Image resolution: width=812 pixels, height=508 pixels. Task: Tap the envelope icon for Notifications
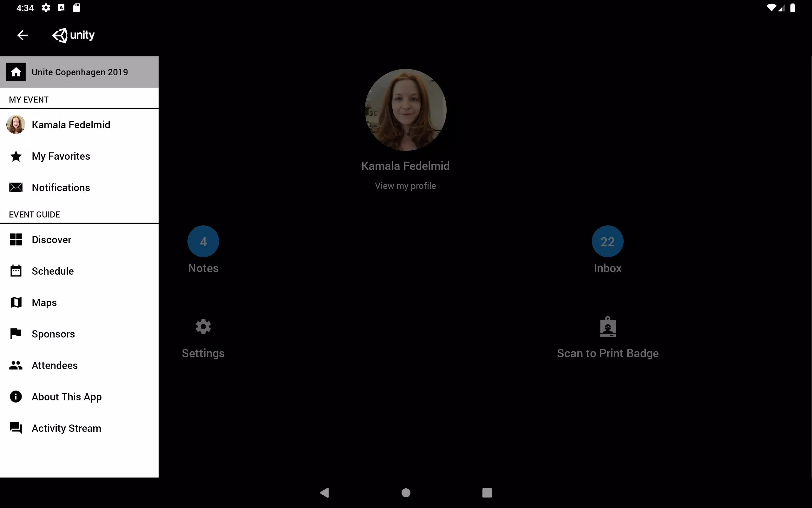[x=16, y=187]
